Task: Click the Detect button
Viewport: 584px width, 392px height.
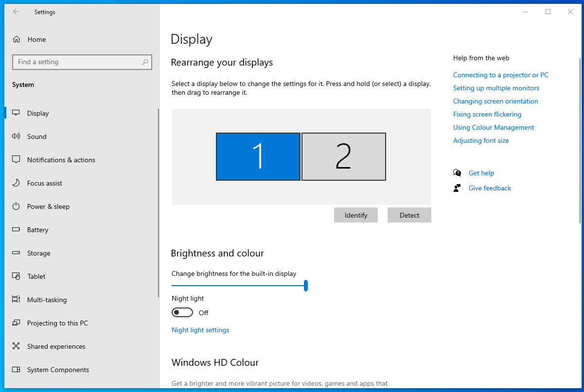Action: pyautogui.click(x=409, y=215)
